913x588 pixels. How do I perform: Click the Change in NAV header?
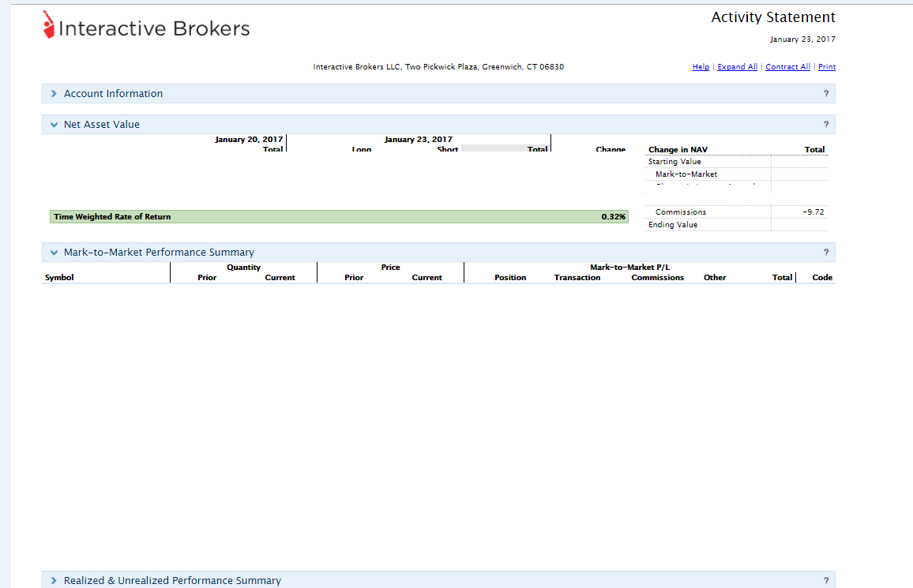678,149
